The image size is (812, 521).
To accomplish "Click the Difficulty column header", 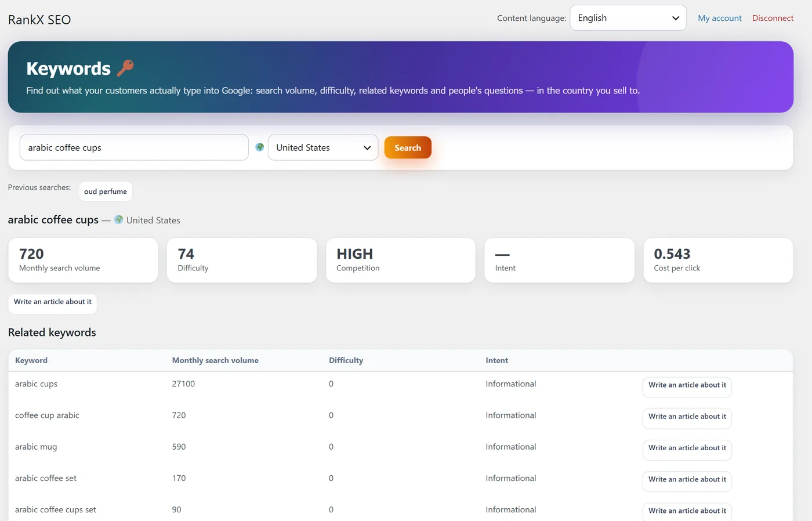I will coord(346,360).
